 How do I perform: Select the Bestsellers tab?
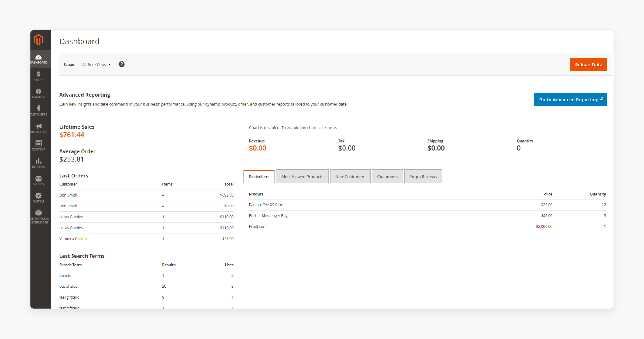point(259,177)
